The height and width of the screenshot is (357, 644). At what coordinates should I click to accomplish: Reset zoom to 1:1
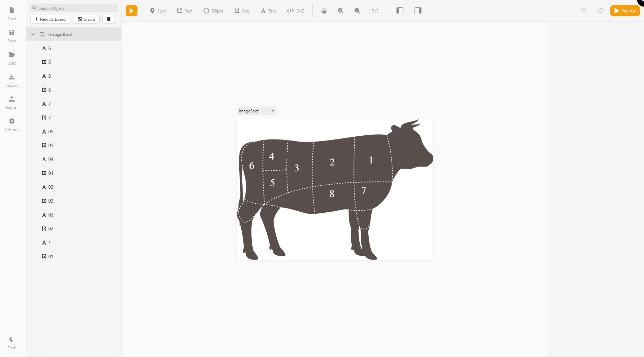point(375,11)
